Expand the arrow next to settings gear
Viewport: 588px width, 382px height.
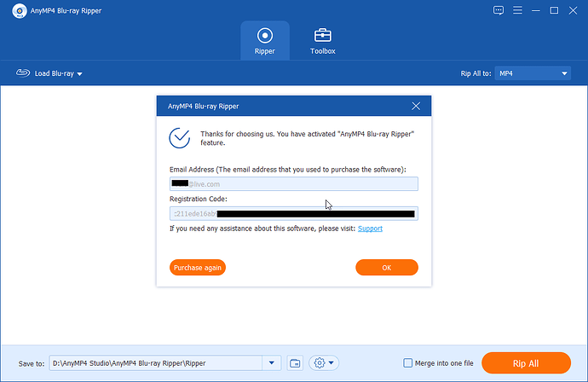click(x=331, y=363)
